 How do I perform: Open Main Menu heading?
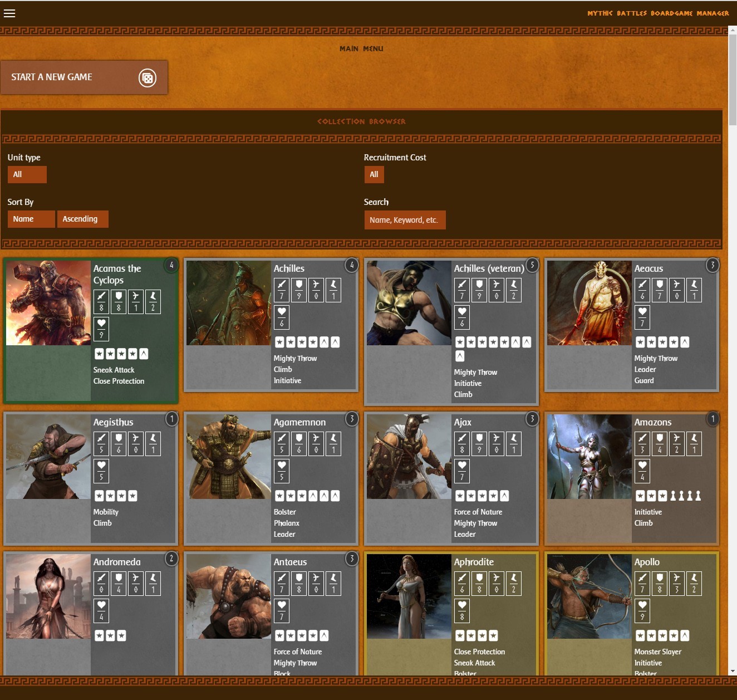tap(361, 49)
